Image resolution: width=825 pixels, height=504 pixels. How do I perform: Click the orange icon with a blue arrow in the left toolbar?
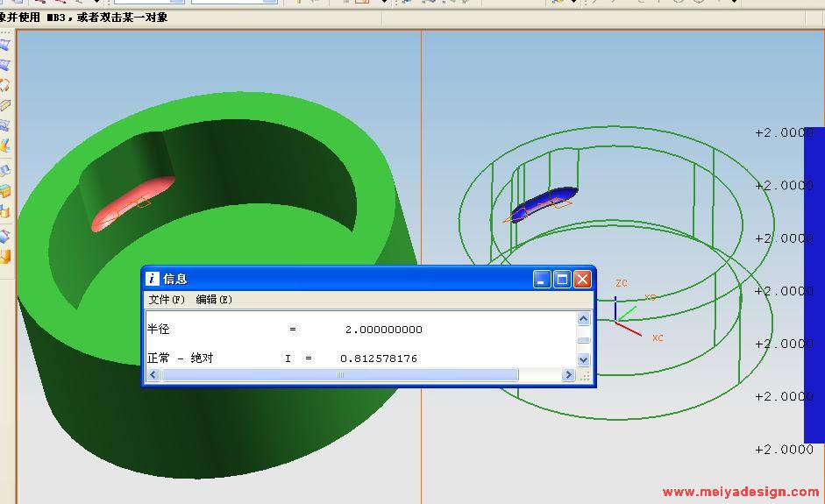(x=4, y=146)
